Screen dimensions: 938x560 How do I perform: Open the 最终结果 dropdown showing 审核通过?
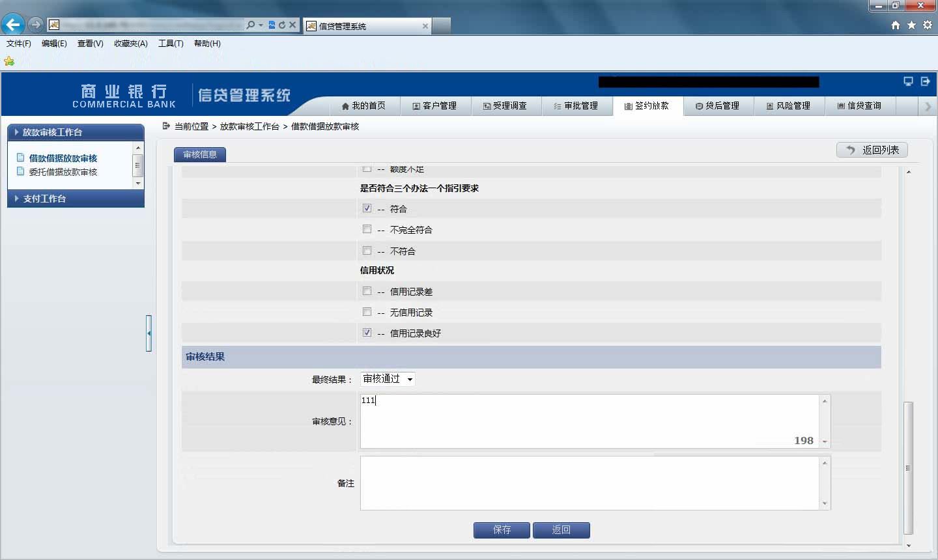pyautogui.click(x=388, y=379)
